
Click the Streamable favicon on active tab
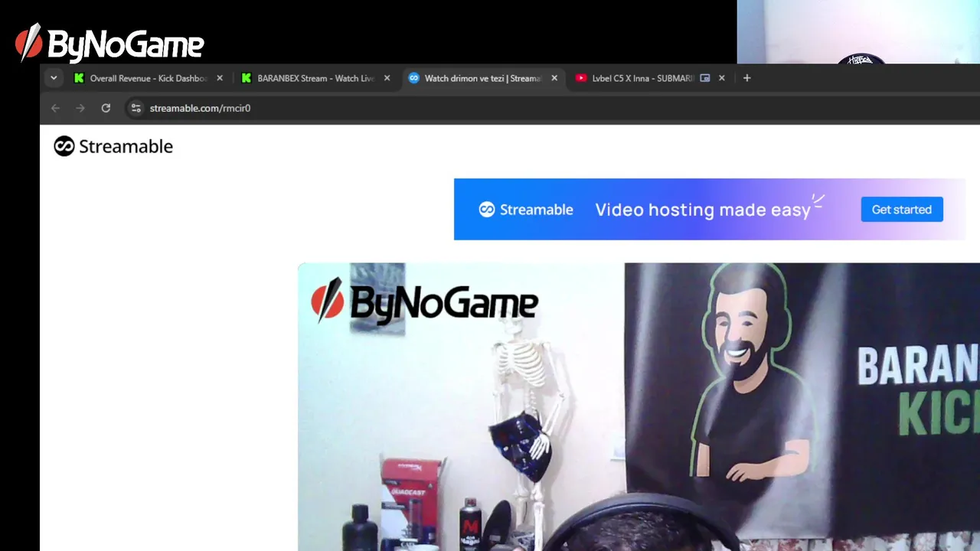[x=414, y=78]
